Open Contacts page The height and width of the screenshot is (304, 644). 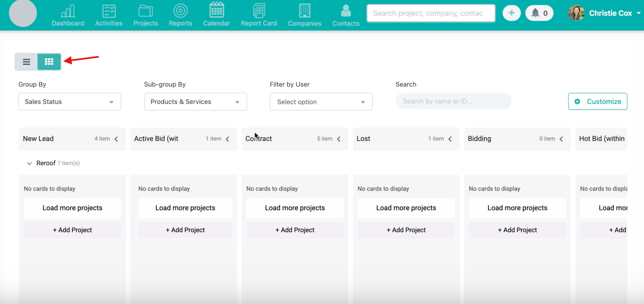click(346, 16)
